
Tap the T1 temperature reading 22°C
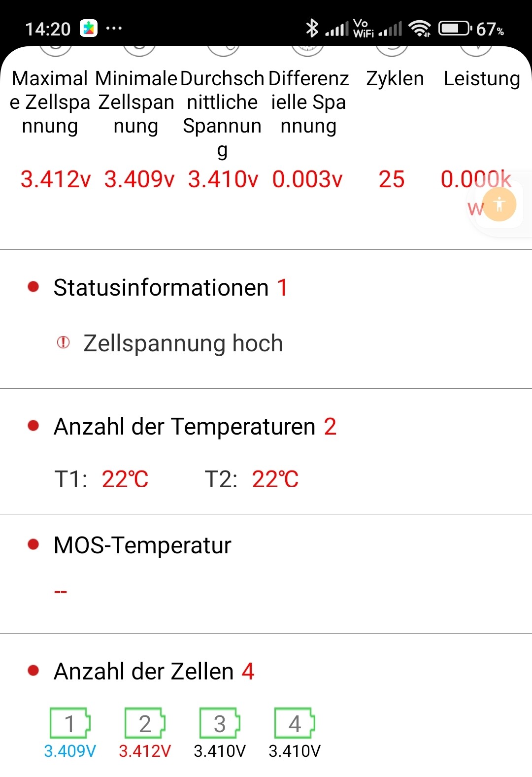point(125,479)
